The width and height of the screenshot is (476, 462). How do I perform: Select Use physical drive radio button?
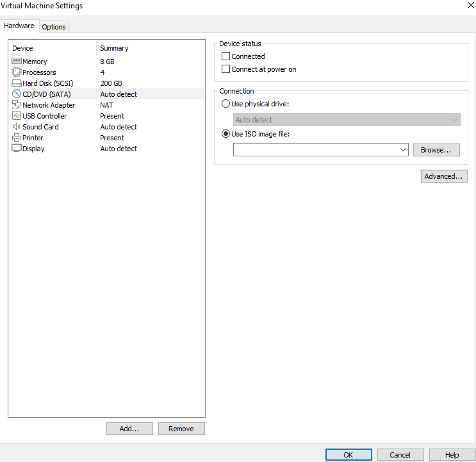226,104
